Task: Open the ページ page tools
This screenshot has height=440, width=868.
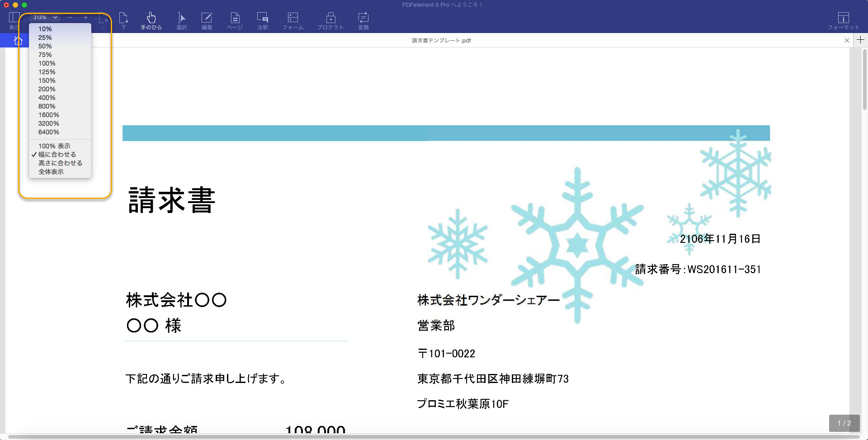Action: coord(235,21)
